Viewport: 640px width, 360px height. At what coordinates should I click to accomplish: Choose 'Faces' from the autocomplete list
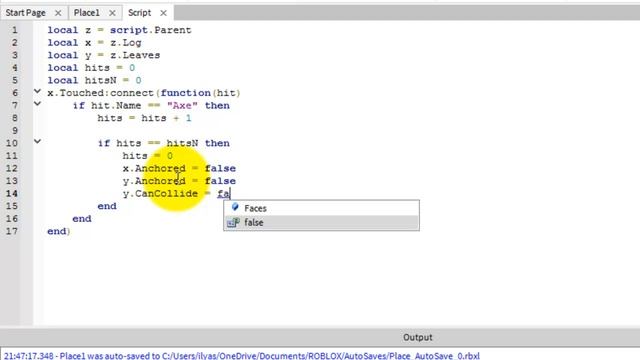tap(321, 208)
